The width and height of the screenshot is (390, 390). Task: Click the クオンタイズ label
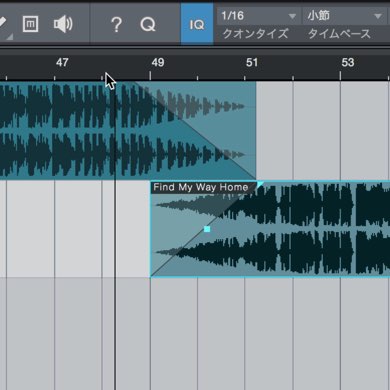[x=255, y=34]
